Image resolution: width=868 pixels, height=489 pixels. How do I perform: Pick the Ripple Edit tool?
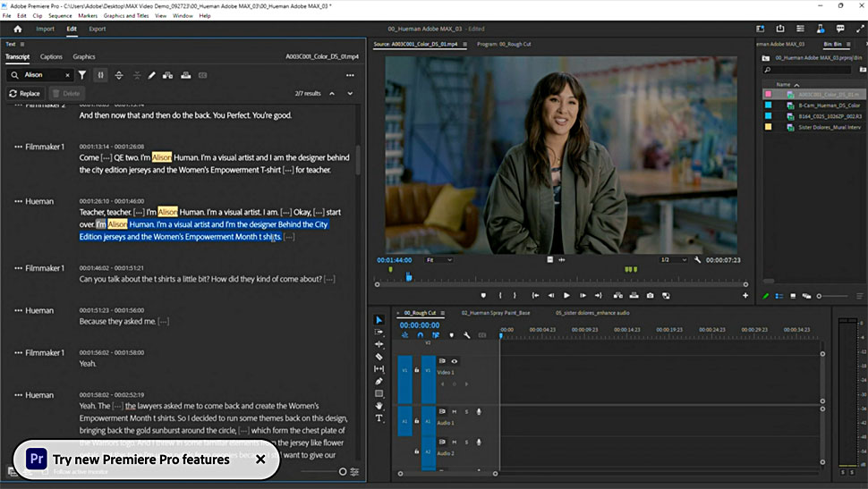click(379, 344)
